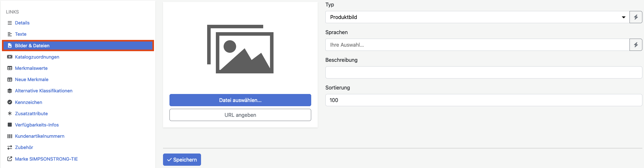Go to Merkmalswerte section
The image size is (644, 168).
click(31, 68)
